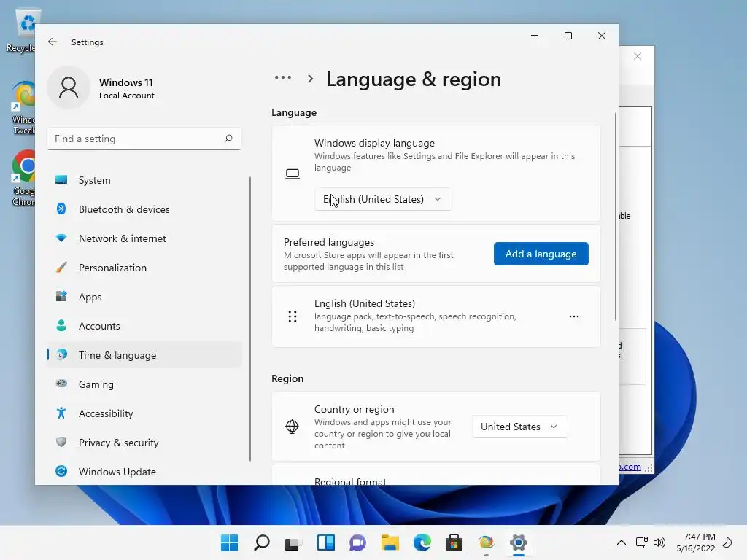Viewport: 747px width, 560px height.
Task: Open Gaming settings category
Action: (x=144, y=384)
